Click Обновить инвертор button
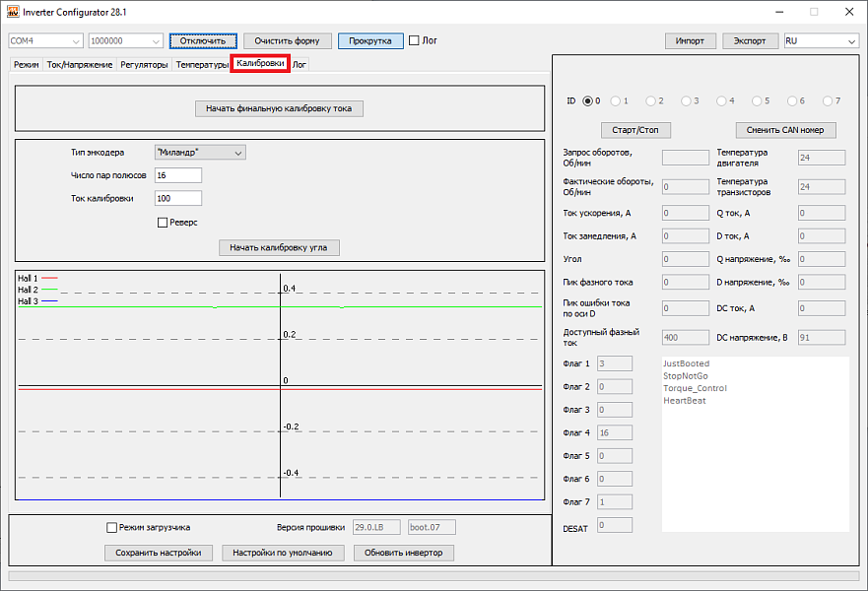868x591 pixels. tap(404, 553)
